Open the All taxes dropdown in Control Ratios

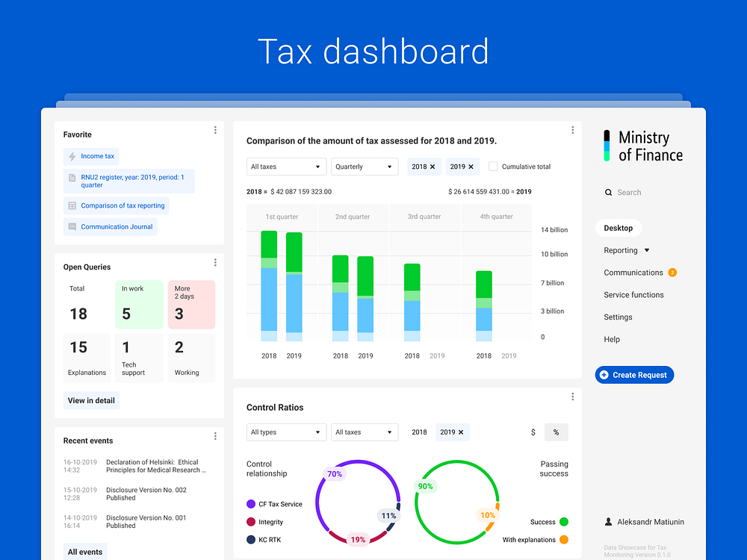point(365,432)
